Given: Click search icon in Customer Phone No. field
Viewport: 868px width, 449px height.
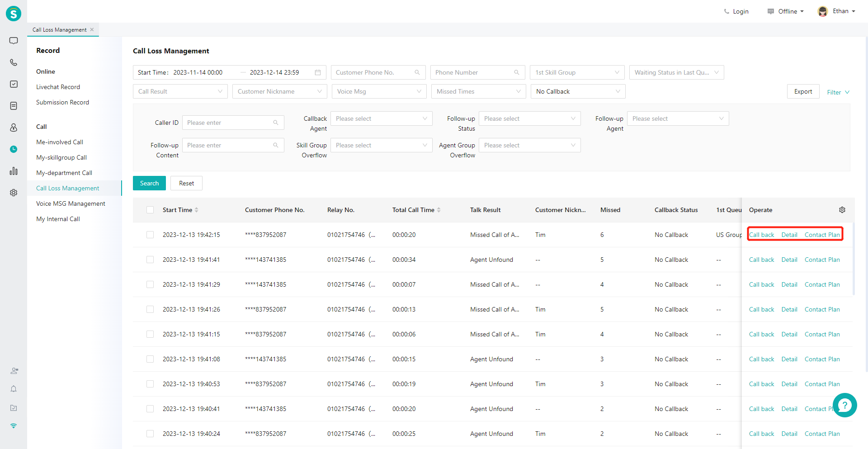Looking at the screenshot, I should 417,72.
